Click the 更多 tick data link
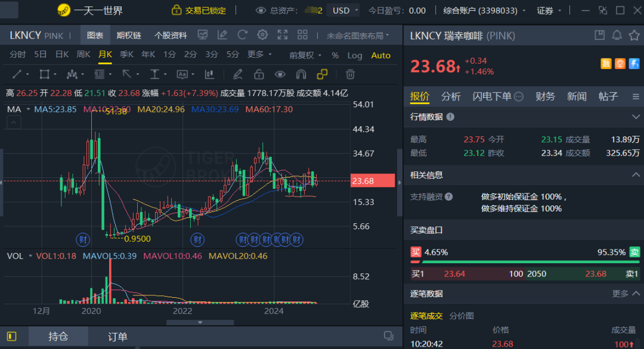 pyautogui.click(x=626, y=294)
